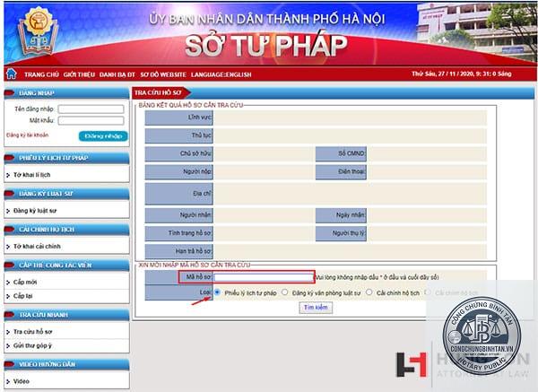Open the Cấp mới link
This screenshot has width=538, height=392.
point(25,282)
